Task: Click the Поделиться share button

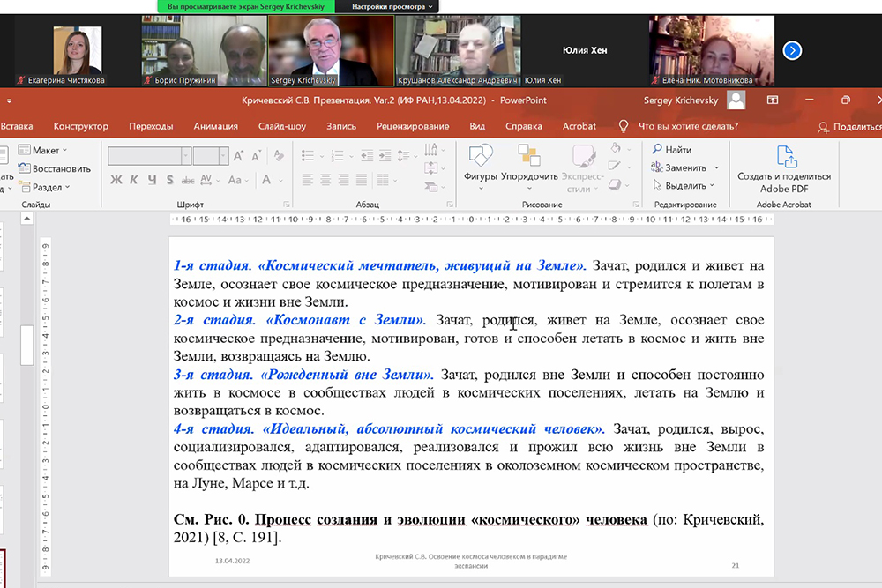Action: [848, 126]
